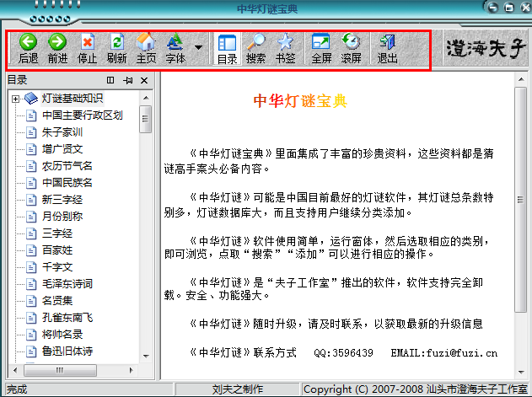
Task: Switch to 全屏 fullscreen mode
Action: point(321,49)
